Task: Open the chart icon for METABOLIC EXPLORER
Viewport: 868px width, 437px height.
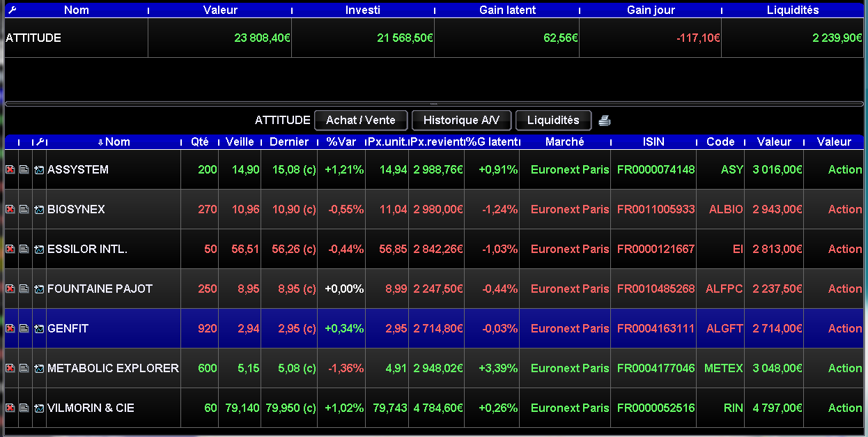Action: [39, 368]
